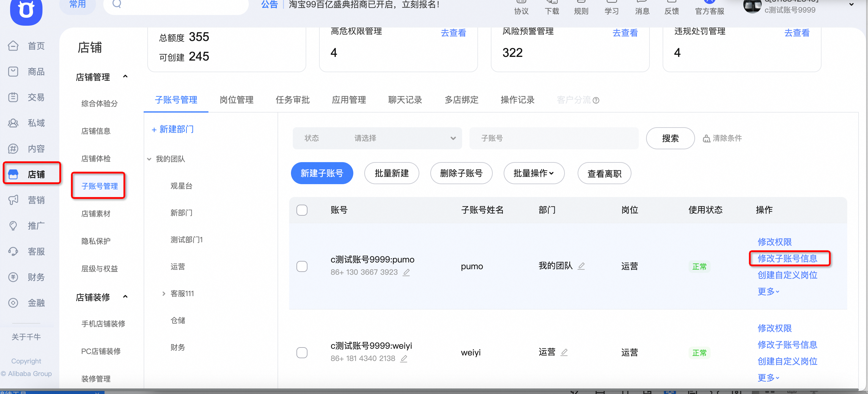Open 子账号管理 in side menu
868x394 pixels.
pos(99,186)
